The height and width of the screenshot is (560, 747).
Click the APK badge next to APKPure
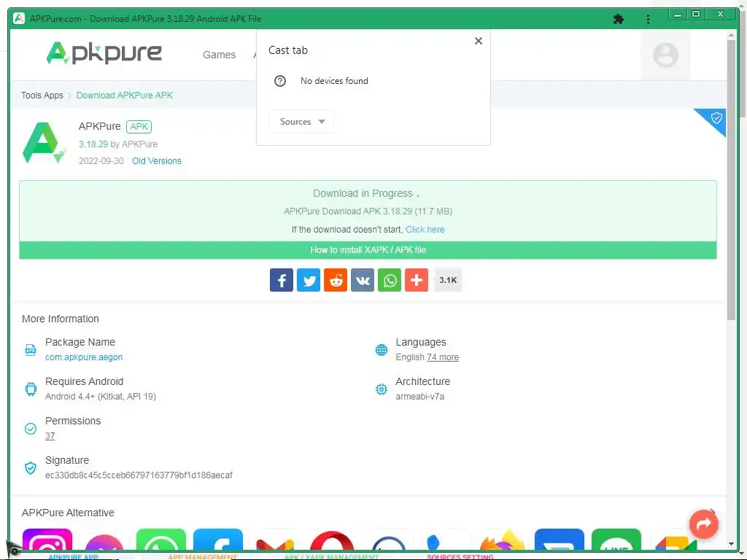pos(139,127)
